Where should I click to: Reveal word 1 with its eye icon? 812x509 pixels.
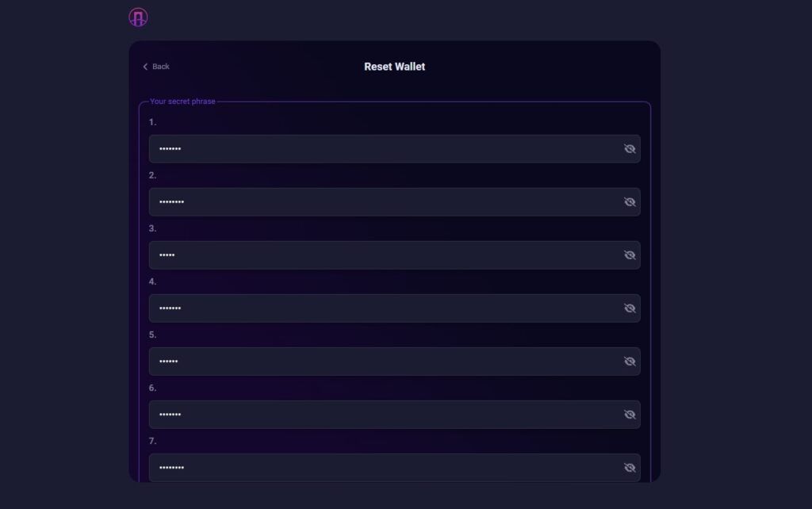coord(630,149)
